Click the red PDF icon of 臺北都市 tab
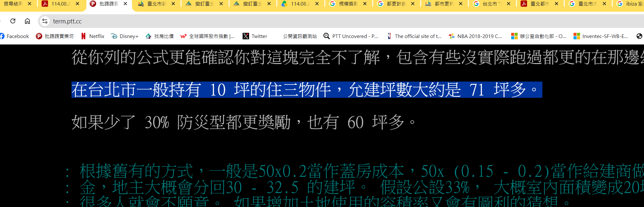The width and height of the screenshot is (644, 207). (524, 4)
